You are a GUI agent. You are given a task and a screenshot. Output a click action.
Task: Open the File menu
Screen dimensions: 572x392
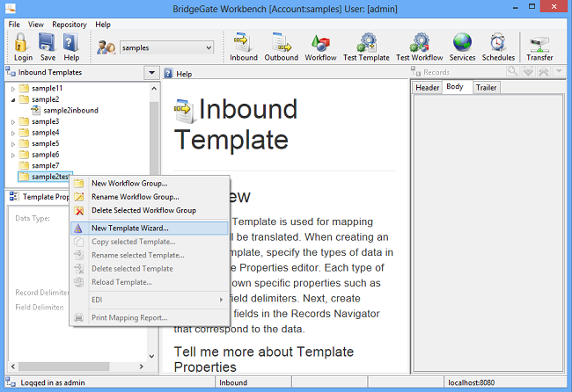click(14, 25)
